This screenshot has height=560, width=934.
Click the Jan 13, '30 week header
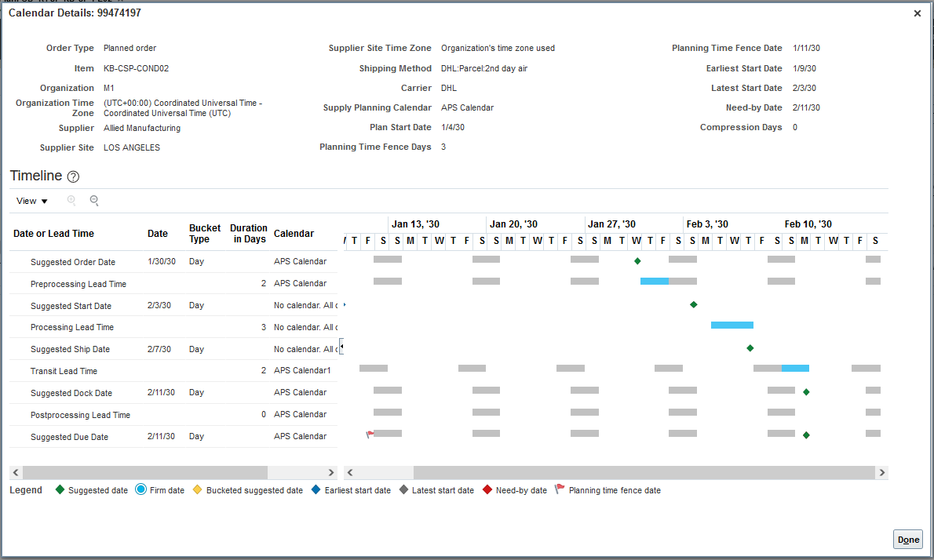coord(415,224)
